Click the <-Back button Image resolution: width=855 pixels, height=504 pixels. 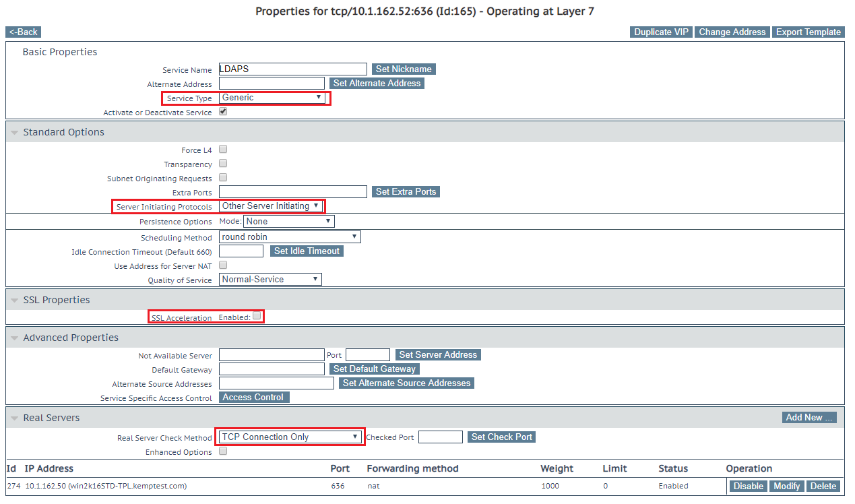point(23,32)
